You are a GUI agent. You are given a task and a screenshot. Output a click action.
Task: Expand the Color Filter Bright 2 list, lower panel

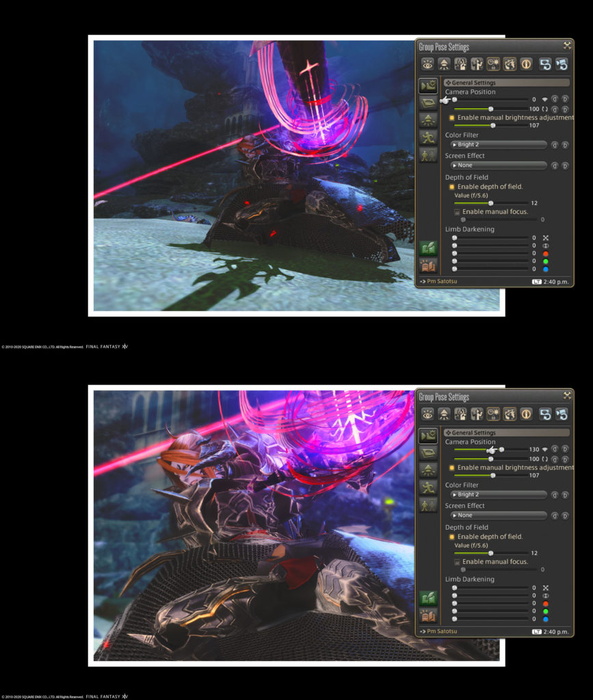click(x=499, y=495)
